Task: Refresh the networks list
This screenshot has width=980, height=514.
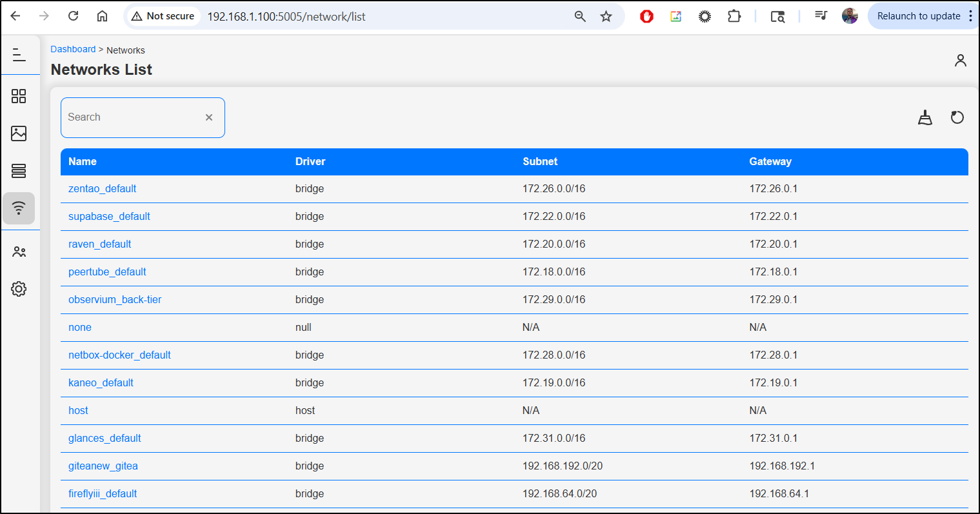Action: [957, 117]
